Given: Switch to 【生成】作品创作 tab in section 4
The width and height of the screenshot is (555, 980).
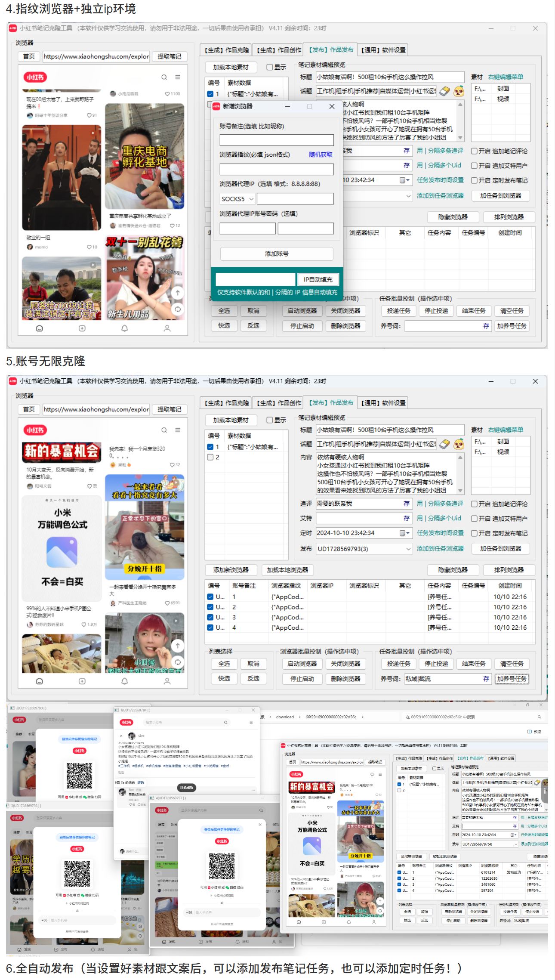Looking at the screenshot, I should (x=278, y=50).
